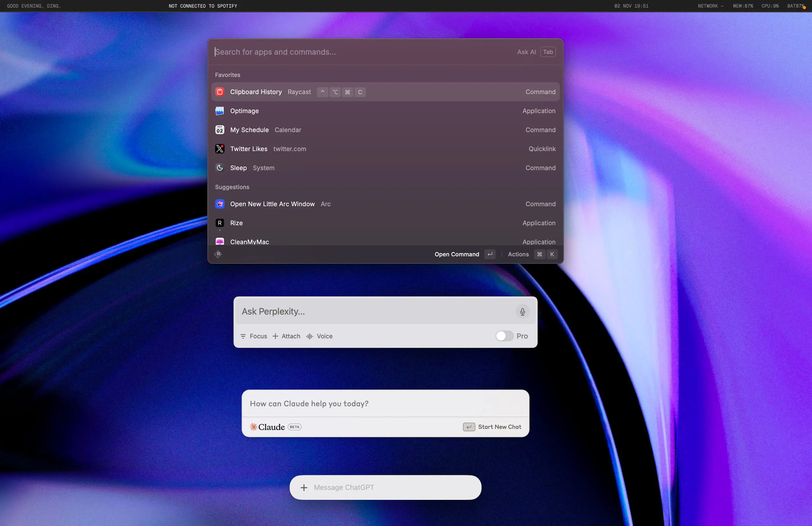
Task: Click the Suggestions section header
Action: tap(232, 187)
